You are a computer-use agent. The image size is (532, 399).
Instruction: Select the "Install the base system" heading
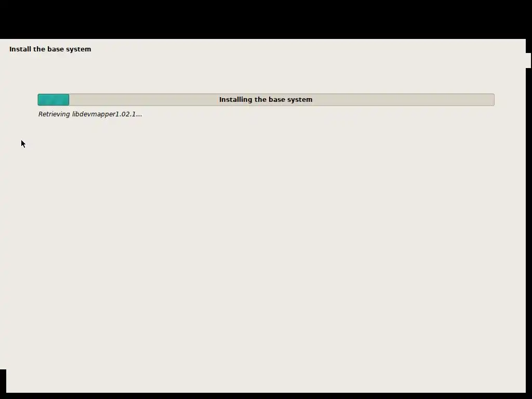50,49
